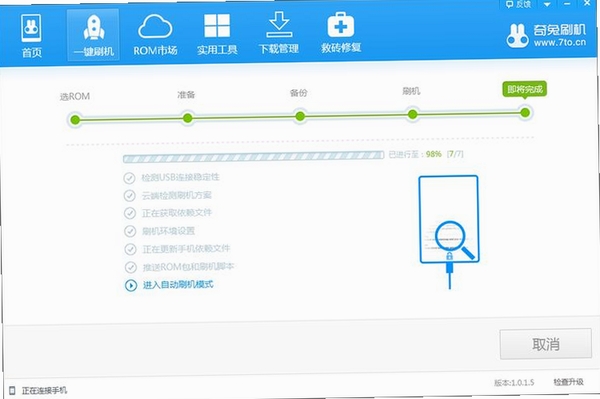Click the 备份 step marker dot
The image size is (600, 399).
pos(300,116)
